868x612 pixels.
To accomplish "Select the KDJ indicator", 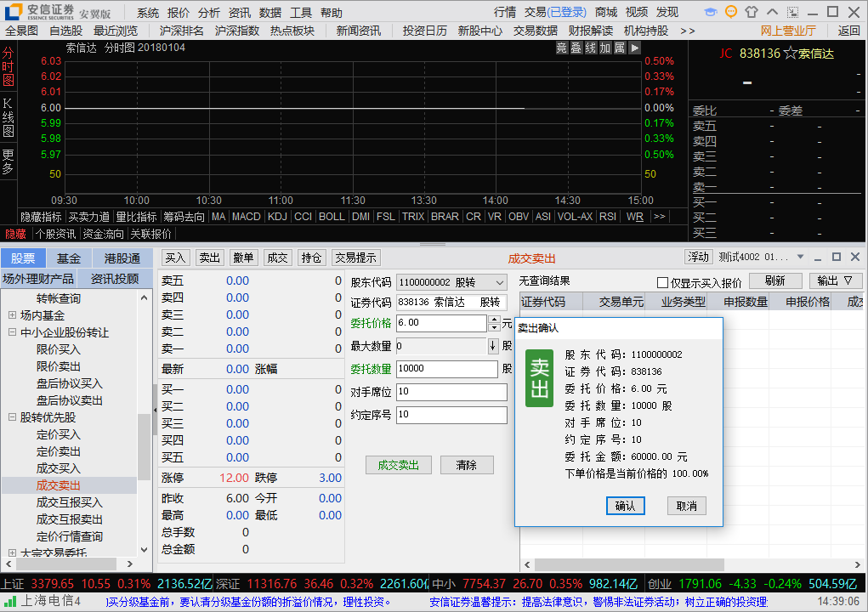I will point(277,217).
